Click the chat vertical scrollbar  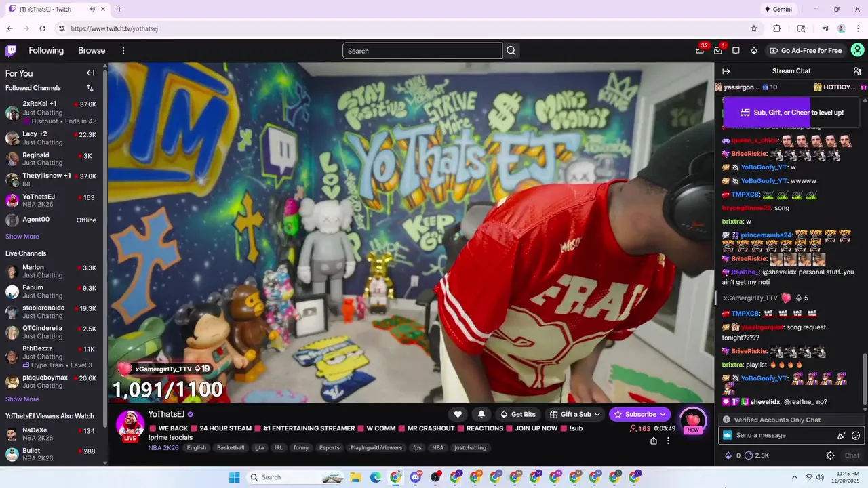(x=866, y=380)
